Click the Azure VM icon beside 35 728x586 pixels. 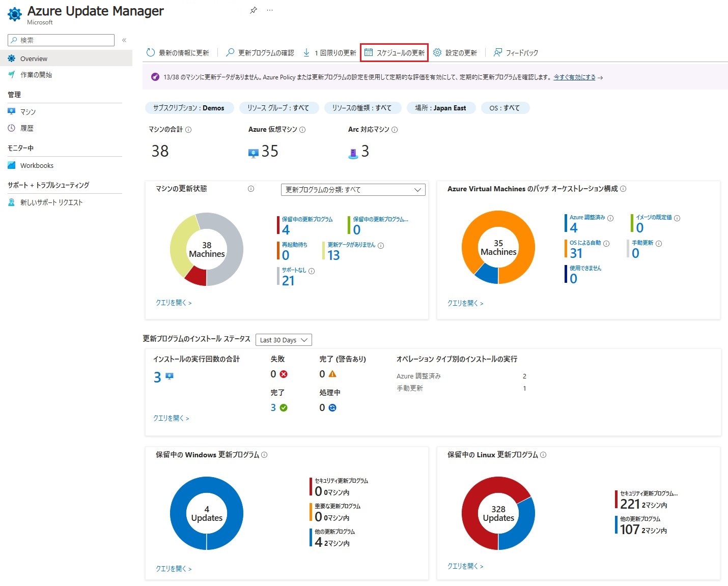pyautogui.click(x=253, y=153)
